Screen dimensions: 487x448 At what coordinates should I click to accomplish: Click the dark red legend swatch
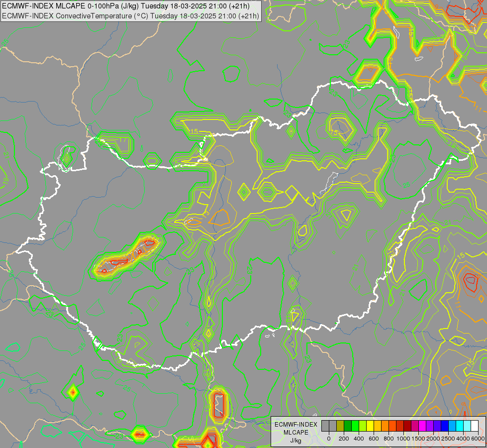[407, 426]
